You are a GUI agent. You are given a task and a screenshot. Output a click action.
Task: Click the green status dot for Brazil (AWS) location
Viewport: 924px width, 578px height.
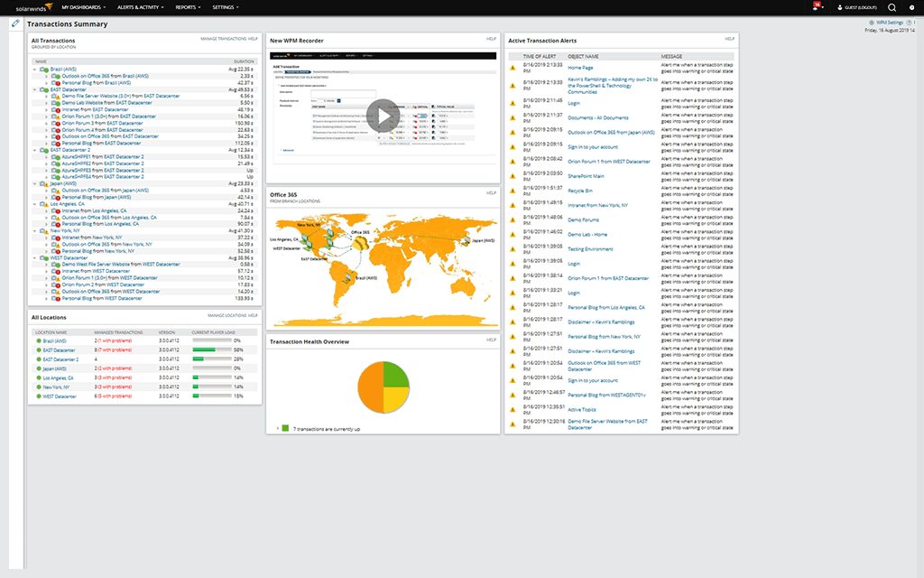pyautogui.click(x=38, y=340)
